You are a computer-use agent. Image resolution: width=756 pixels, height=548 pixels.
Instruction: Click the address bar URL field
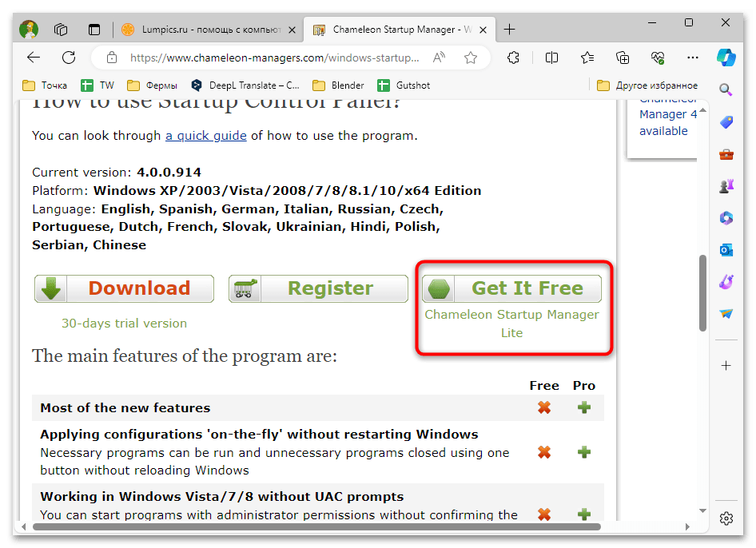tap(272, 58)
